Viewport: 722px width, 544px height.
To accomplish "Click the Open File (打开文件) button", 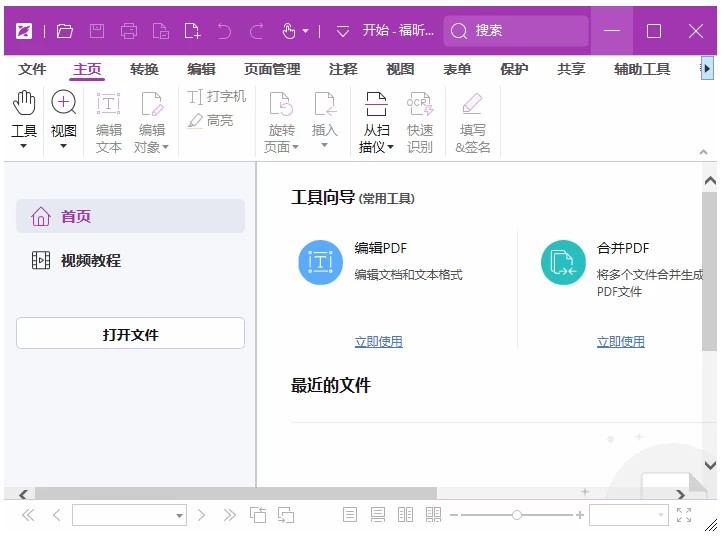I will point(130,334).
